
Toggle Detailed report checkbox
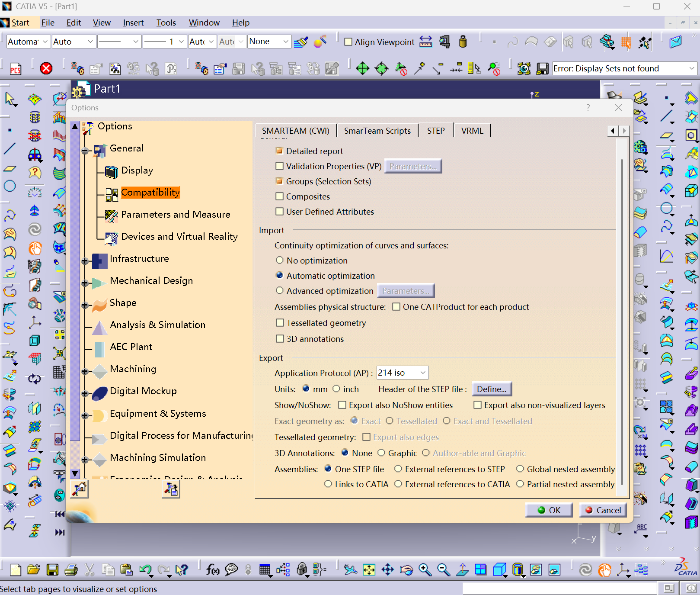279,151
